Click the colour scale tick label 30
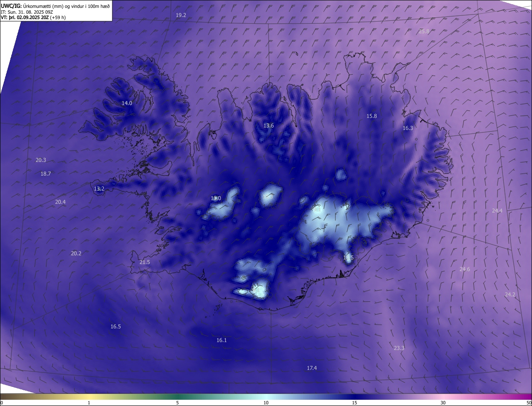 (443, 403)
